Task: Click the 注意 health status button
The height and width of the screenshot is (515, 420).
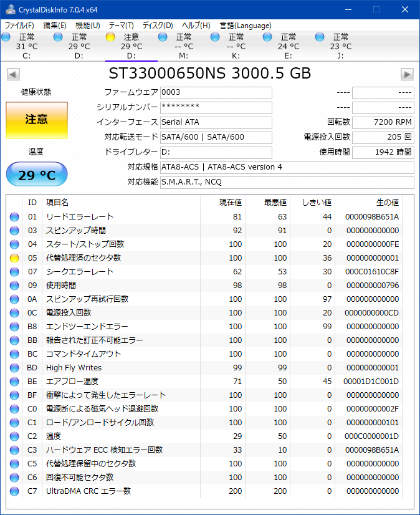Action: pos(36,121)
